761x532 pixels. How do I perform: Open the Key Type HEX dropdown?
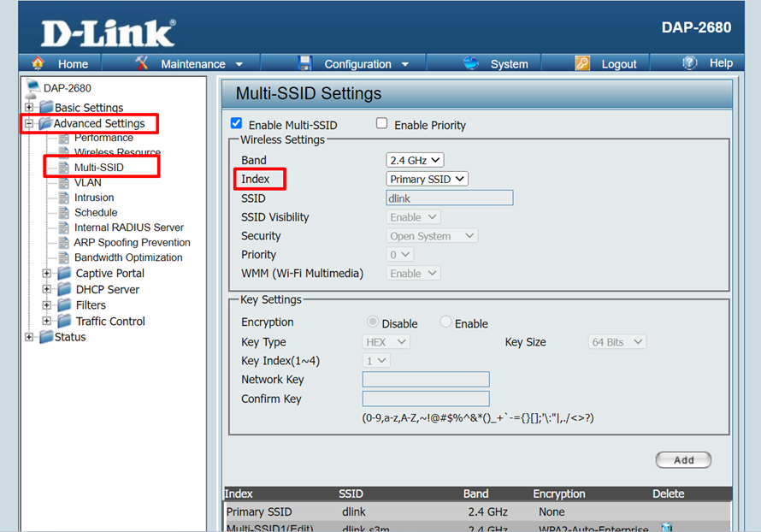click(x=386, y=342)
